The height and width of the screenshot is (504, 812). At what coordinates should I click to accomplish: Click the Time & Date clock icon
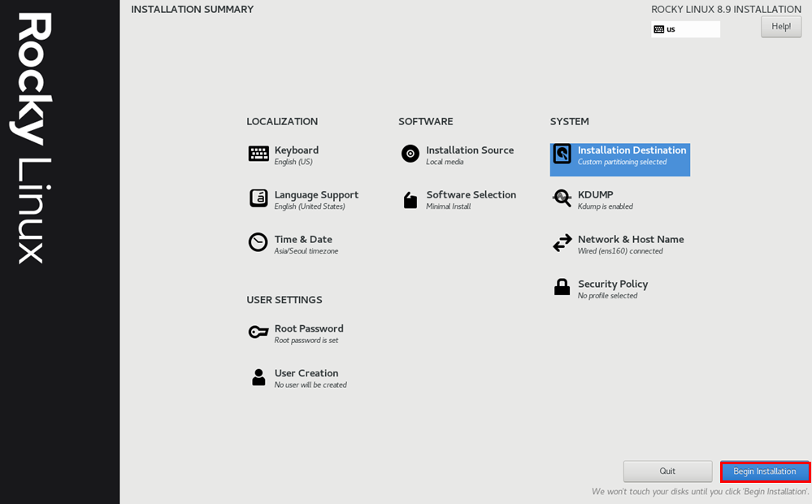click(258, 242)
